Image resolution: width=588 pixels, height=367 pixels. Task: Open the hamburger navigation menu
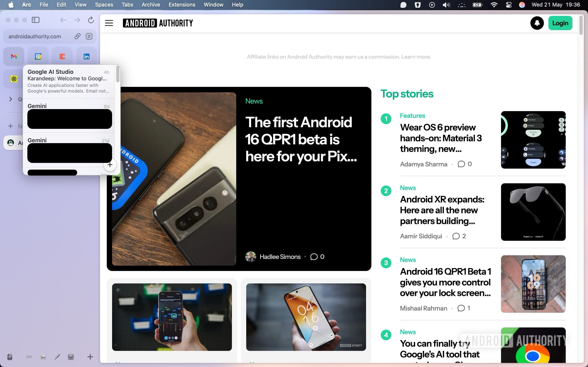[109, 23]
